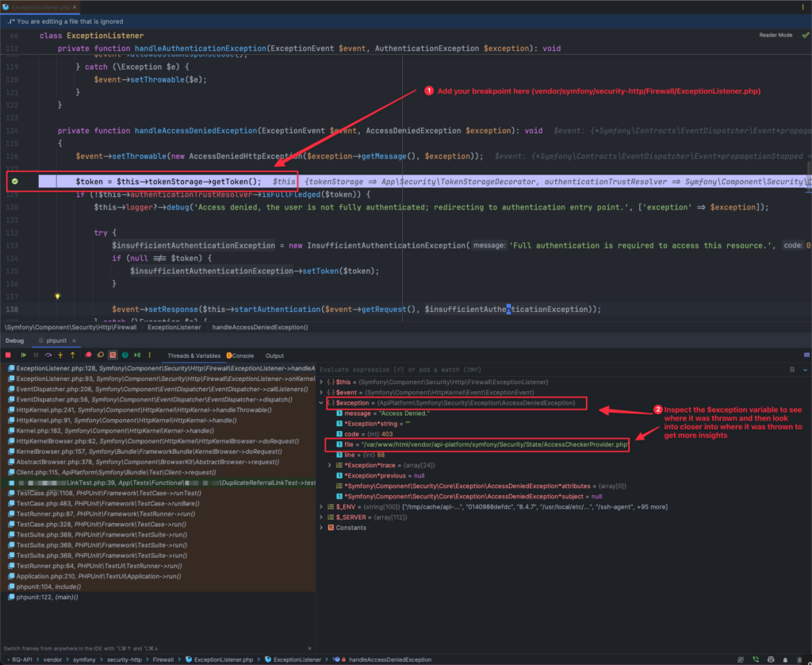Expand the $_ENV variable

(321, 507)
